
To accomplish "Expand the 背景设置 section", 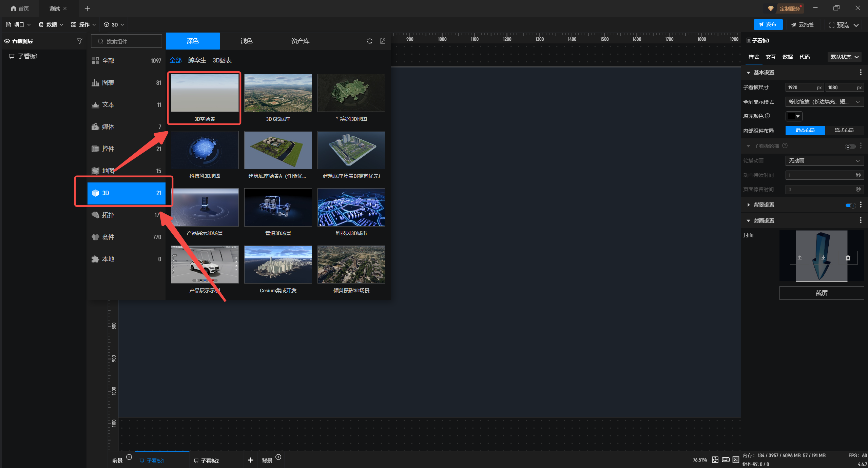I will (749, 205).
